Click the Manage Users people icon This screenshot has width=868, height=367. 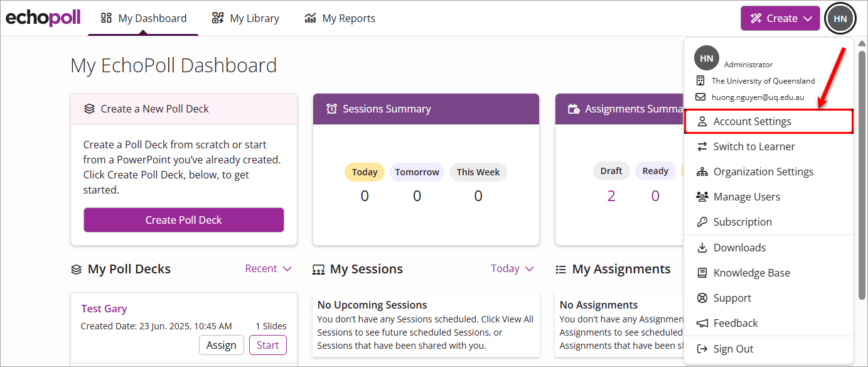[x=702, y=197]
